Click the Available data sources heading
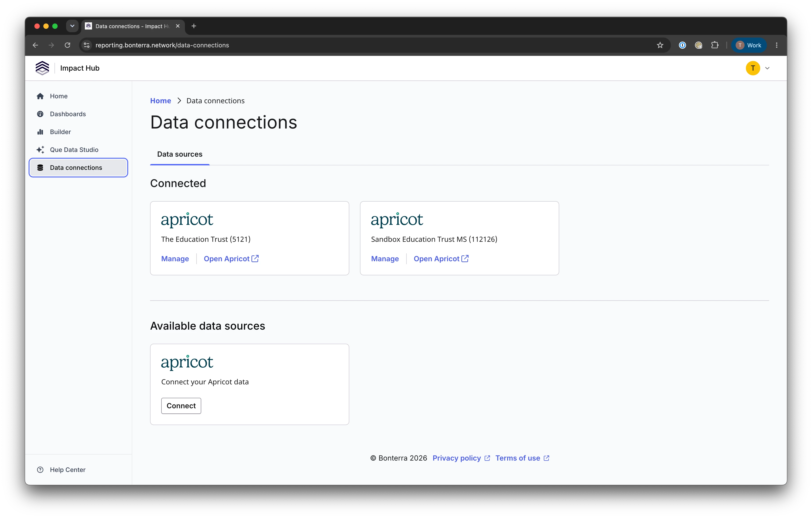 (208, 326)
